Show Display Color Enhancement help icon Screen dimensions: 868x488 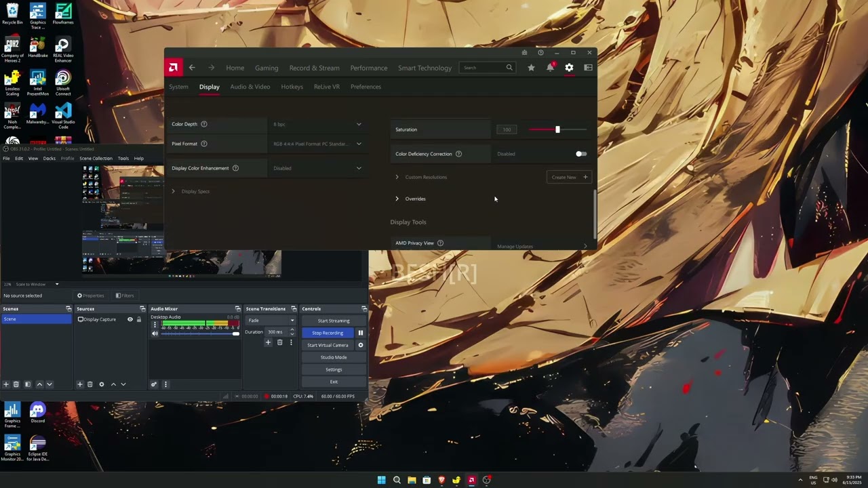pos(236,168)
